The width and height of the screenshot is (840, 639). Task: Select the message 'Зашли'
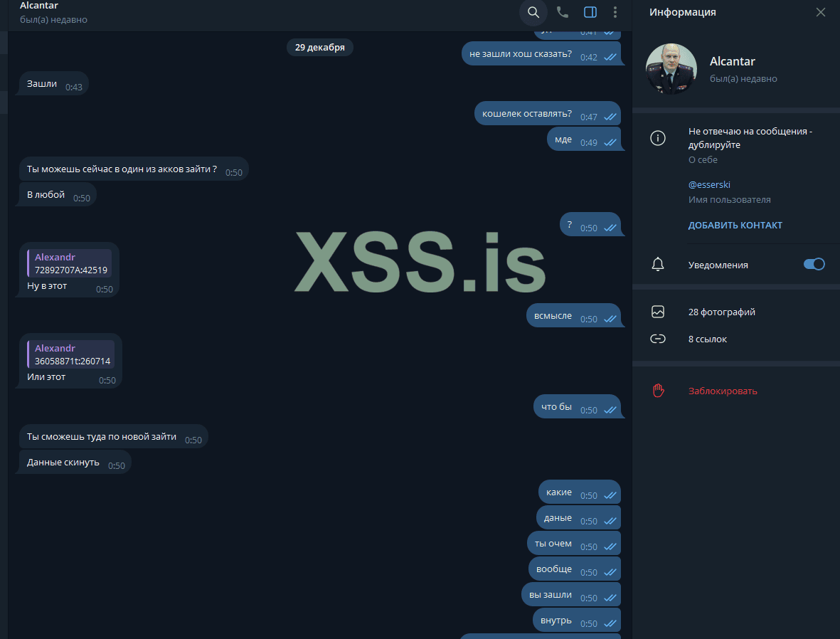click(x=53, y=84)
